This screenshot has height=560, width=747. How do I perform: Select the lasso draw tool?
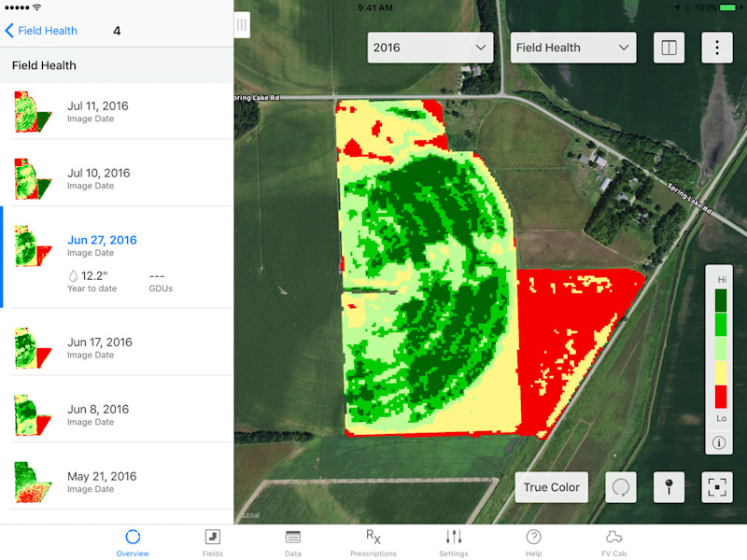621,487
